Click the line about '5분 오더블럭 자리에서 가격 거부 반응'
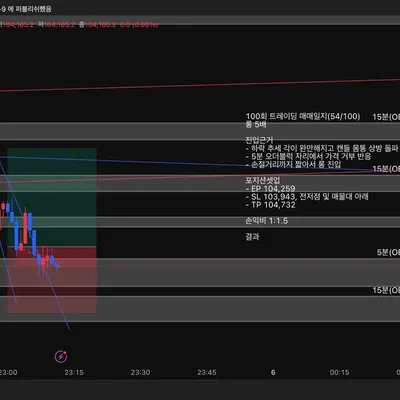 pyautogui.click(x=308, y=156)
